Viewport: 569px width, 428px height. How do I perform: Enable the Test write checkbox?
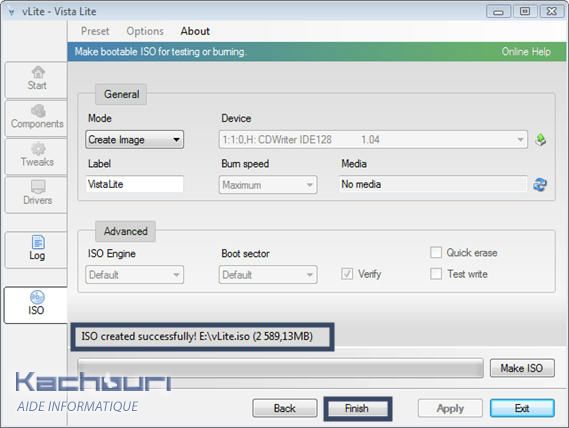tap(436, 274)
